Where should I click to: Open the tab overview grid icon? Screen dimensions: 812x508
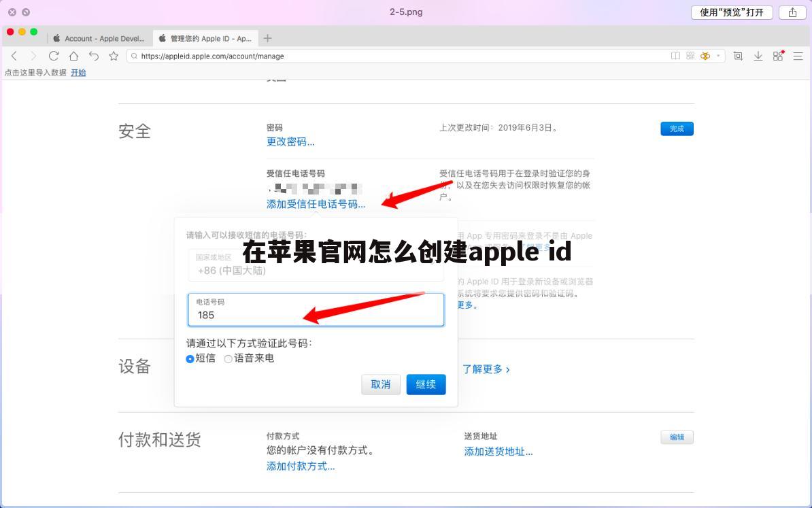(x=690, y=56)
